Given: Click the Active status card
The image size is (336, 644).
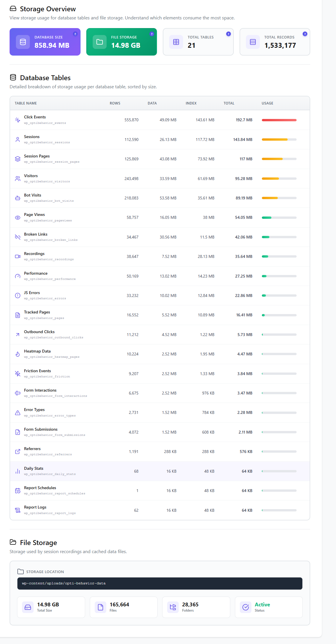Looking at the screenshot, I should click(269, 607).
